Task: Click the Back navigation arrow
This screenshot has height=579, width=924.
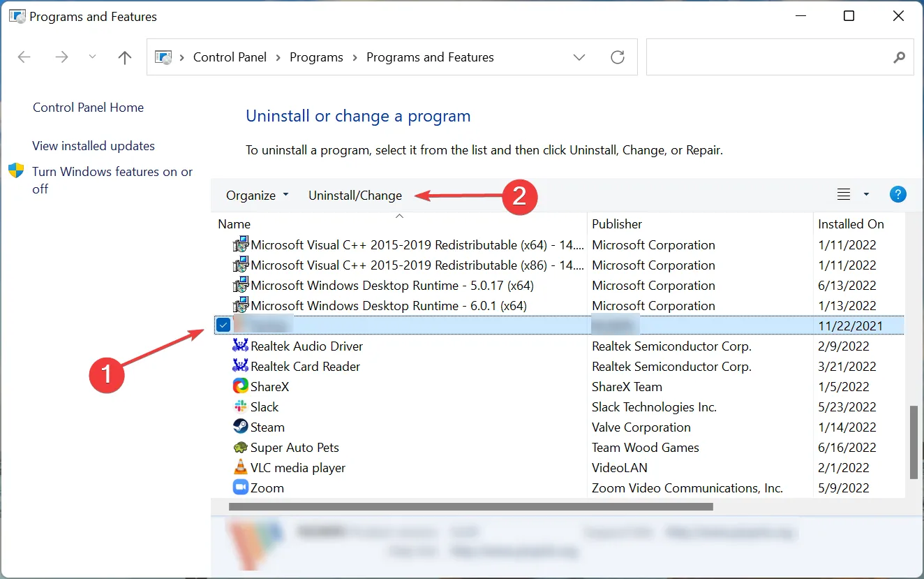Action: point(24,57)
